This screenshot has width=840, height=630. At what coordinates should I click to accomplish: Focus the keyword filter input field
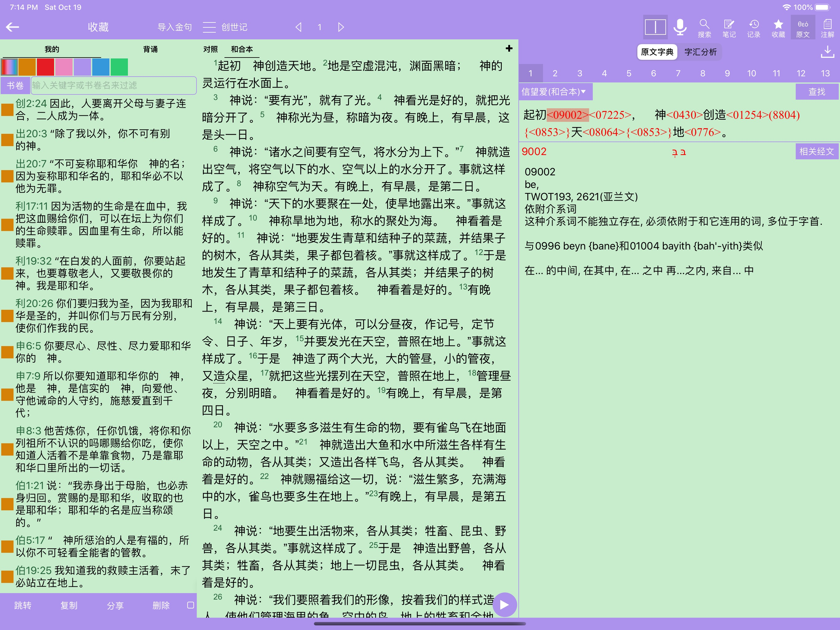point(113,86)
